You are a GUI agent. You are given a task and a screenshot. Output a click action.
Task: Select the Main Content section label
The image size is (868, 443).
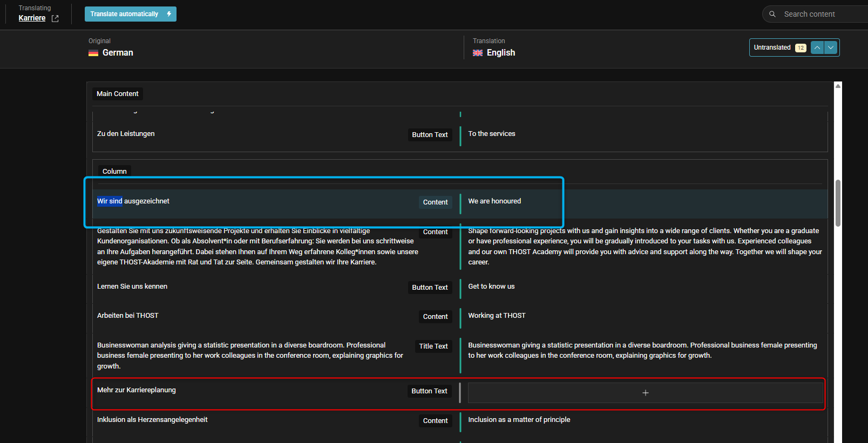click(x=118, y=94)
